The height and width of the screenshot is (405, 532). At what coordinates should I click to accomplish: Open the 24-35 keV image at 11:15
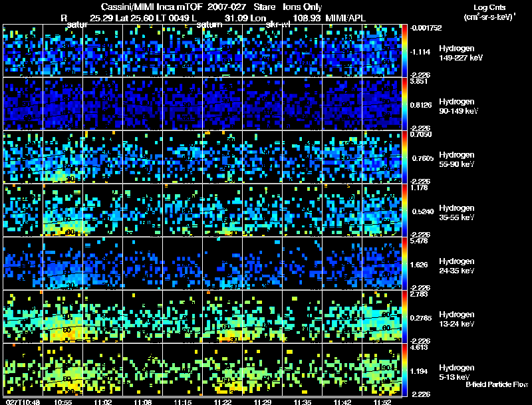182,263
